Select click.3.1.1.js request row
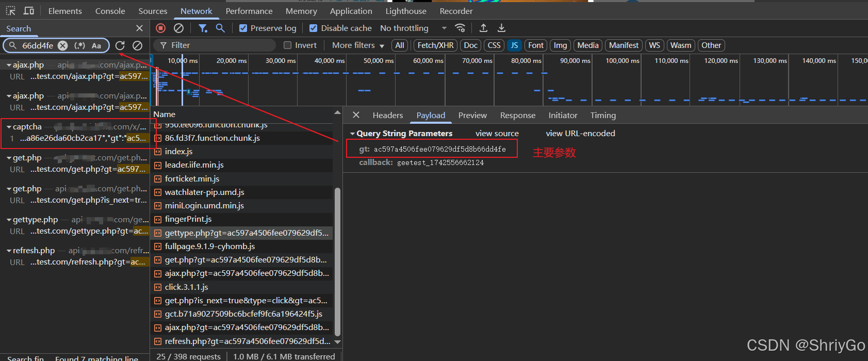This screenshot has width=868, height=361. (x=242, y=287)
